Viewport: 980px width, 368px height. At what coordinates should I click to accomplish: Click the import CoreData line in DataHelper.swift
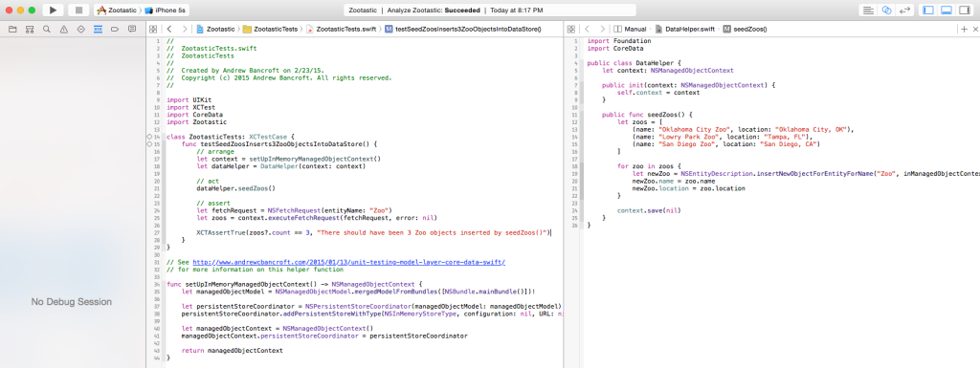[x=615, y=48]
